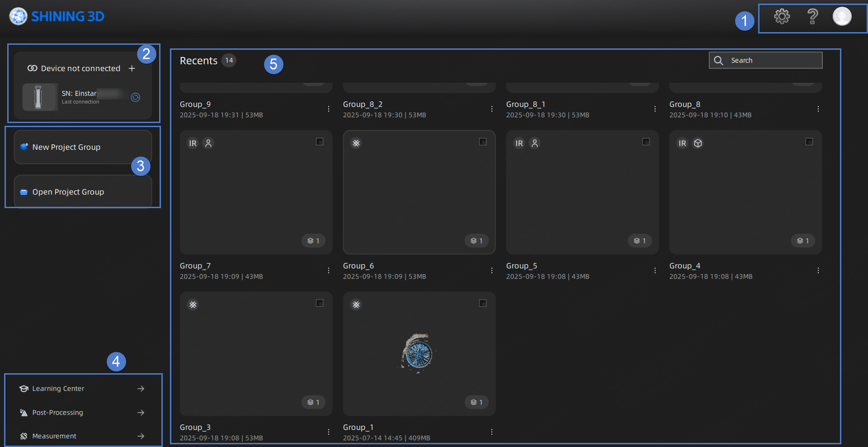
Task: Click the structured light icon on Group_6
Action: tap(356, 143)
